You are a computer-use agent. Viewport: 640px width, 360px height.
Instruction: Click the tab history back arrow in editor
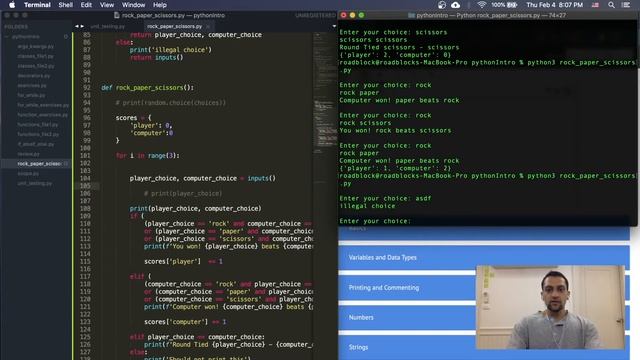click(x=77, y=26)
